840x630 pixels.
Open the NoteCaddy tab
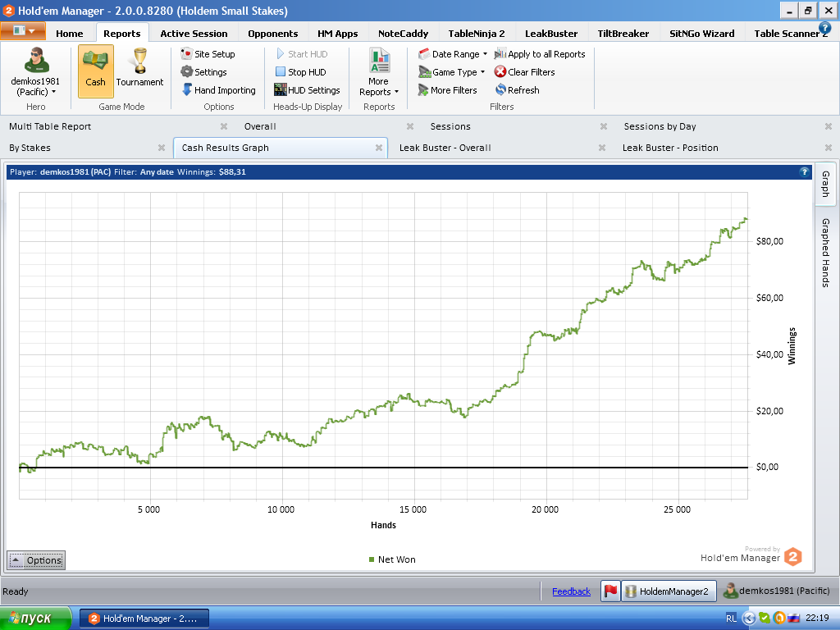[x=404, y=33]
